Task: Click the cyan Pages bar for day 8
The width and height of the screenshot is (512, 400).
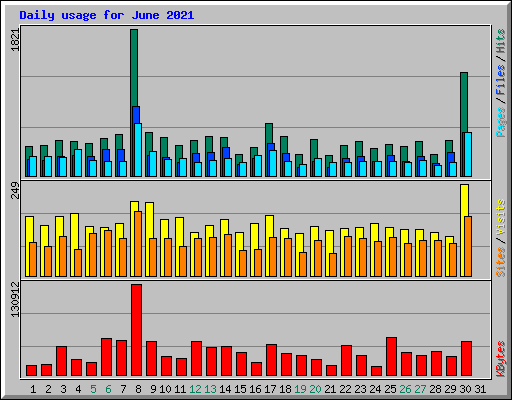Action: (138, 150)
